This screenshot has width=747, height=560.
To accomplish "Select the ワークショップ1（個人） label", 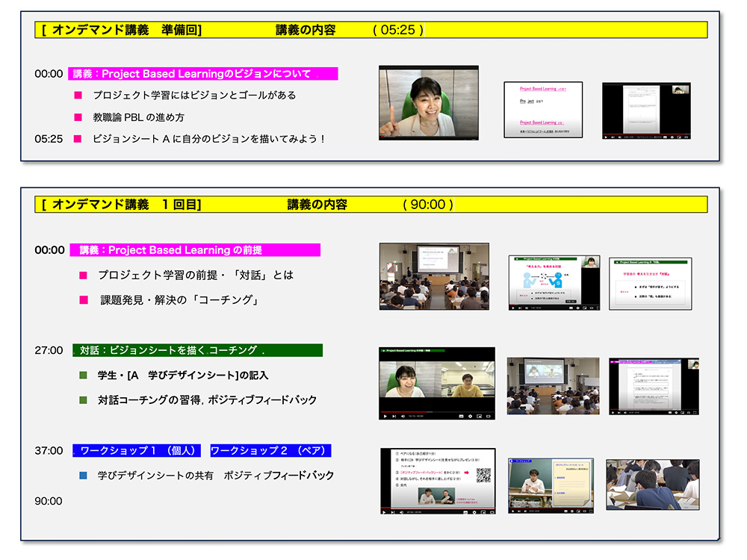I will (137, 451).
